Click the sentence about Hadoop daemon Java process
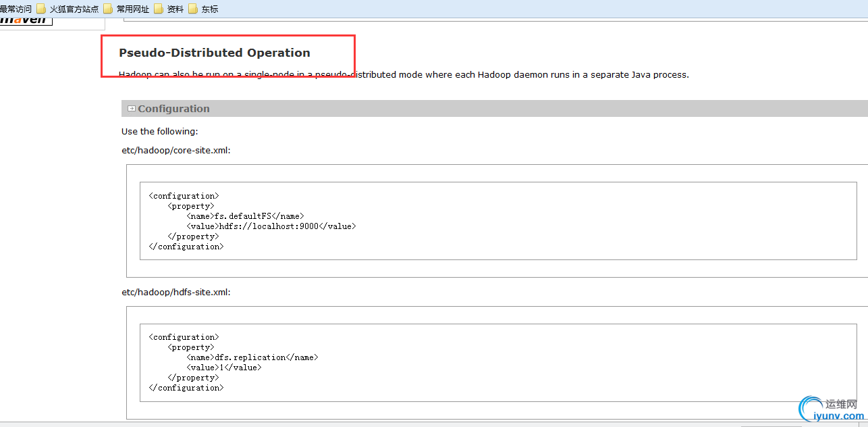Viewport: 868px width, 427px height. point(404,74)
